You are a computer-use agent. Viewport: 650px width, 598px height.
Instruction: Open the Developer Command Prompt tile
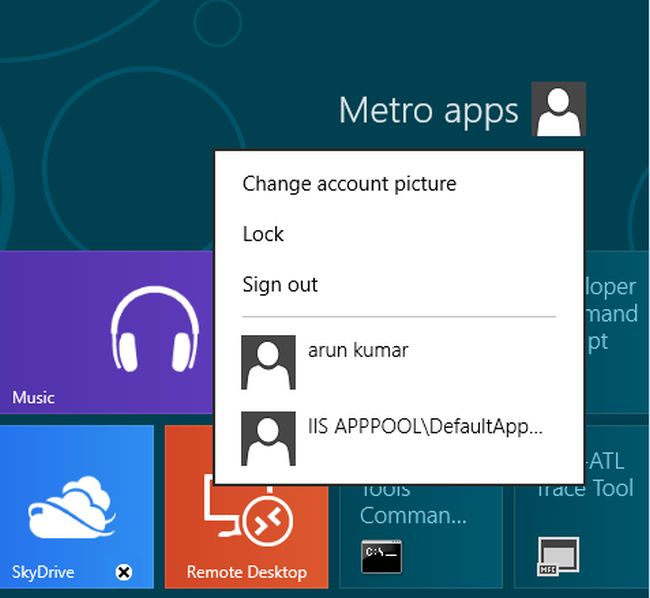616,332
